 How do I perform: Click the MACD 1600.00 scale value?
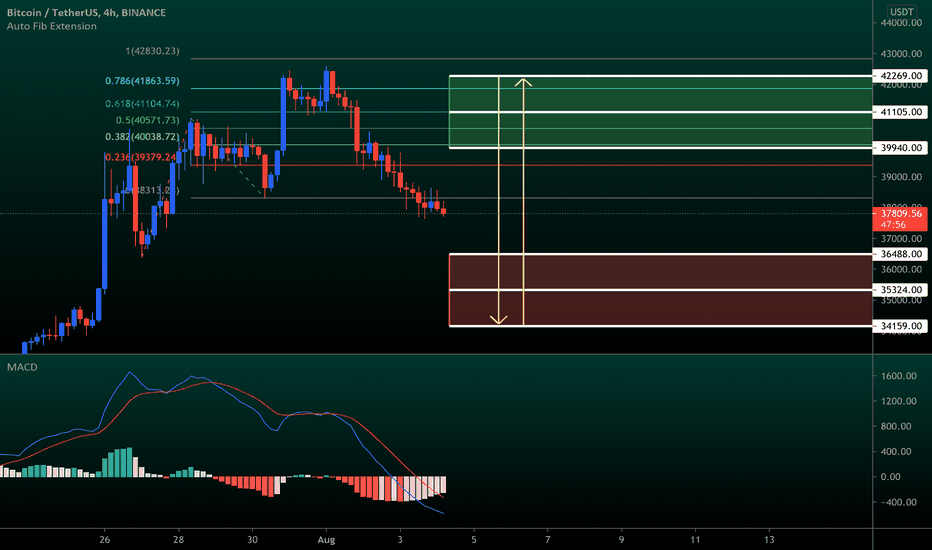click(899, 376)
